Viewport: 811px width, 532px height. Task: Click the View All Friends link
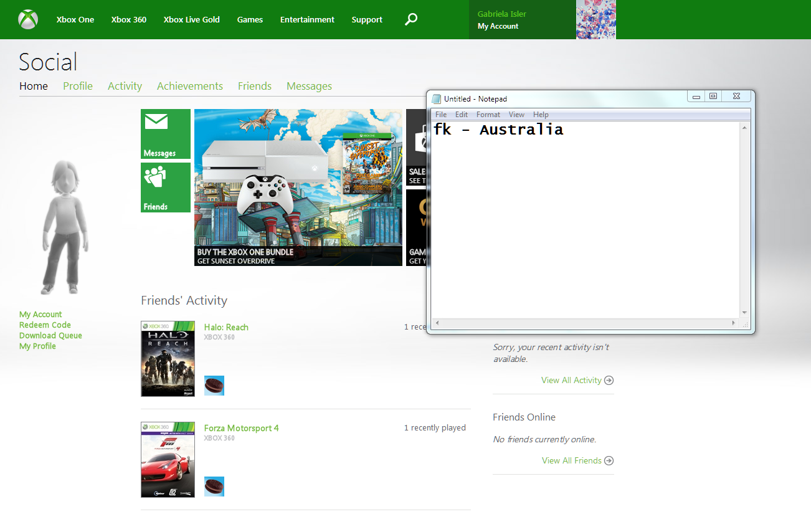coord(572,460)
